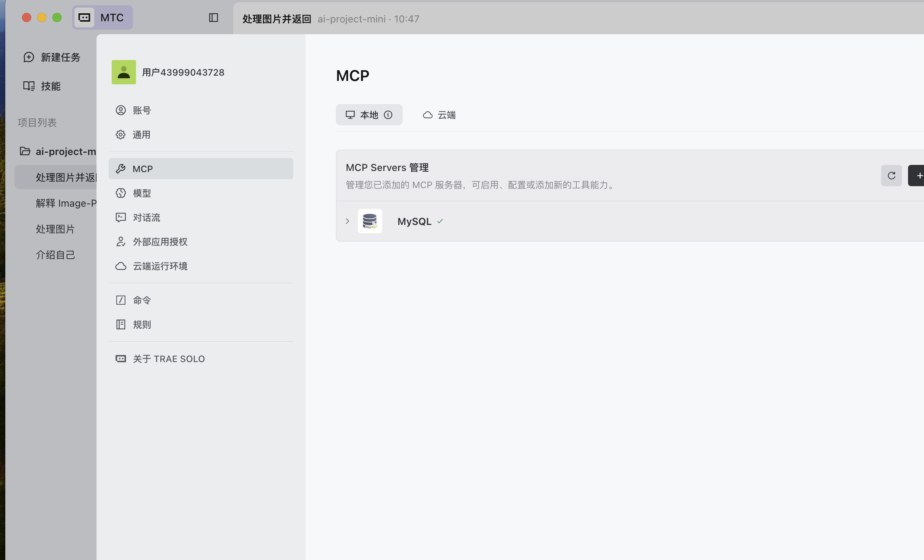Go to 对话流 settings

[x=146, y=217]
